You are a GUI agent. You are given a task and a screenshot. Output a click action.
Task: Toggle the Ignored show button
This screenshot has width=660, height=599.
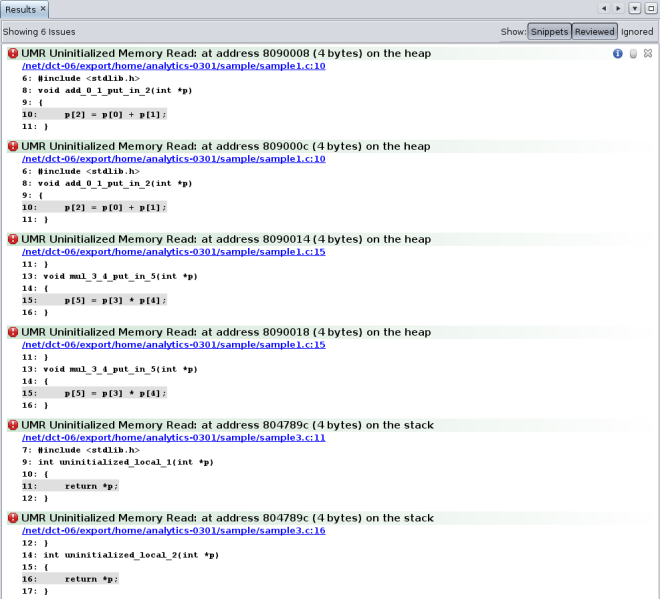pos(637,32)
